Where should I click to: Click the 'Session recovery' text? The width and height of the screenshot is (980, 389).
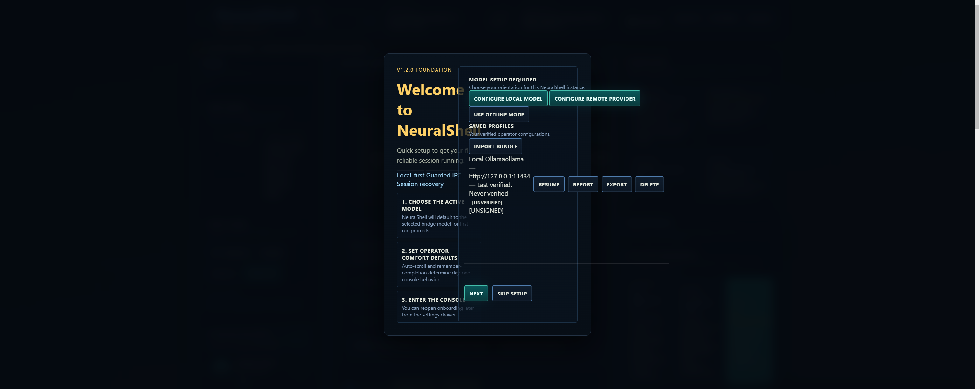pos(420,184)
